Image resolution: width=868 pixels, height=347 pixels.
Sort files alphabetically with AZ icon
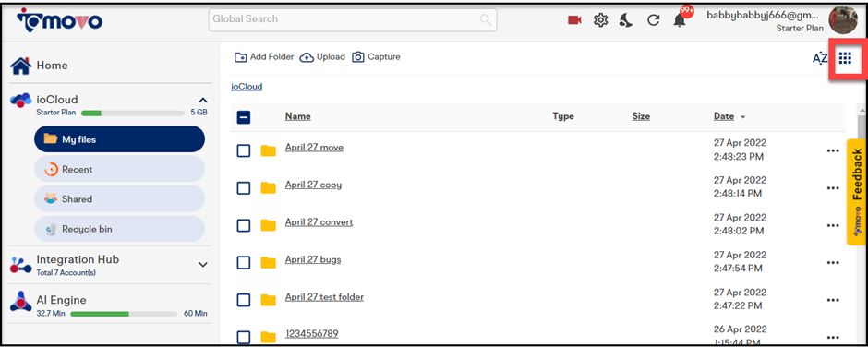click(x=820, y=58)
